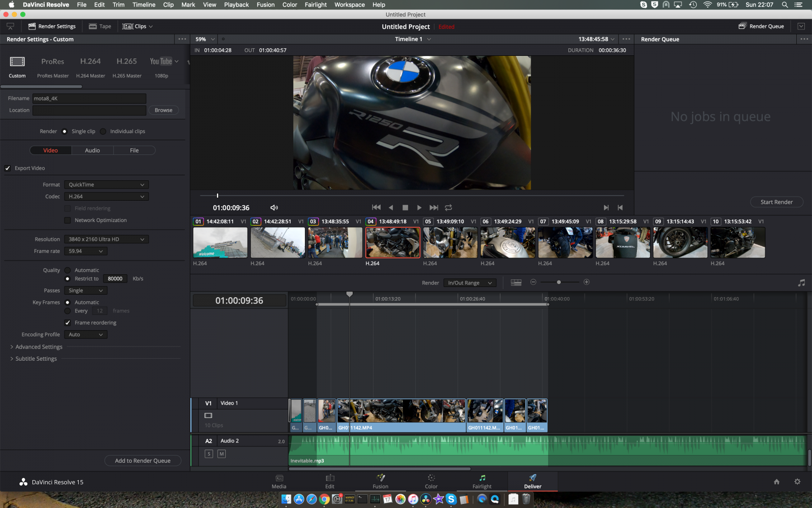Image resolution: width=812 pixels, height=508 pixels.
Task: Jump to last frame in viewer
Action: pyautogui.click(x=433, y=207)
